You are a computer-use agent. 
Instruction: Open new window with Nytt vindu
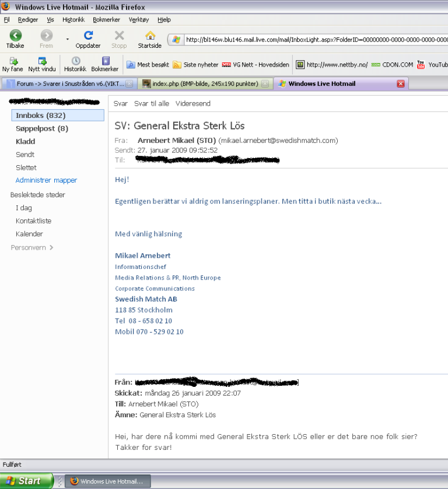(42, 65)
